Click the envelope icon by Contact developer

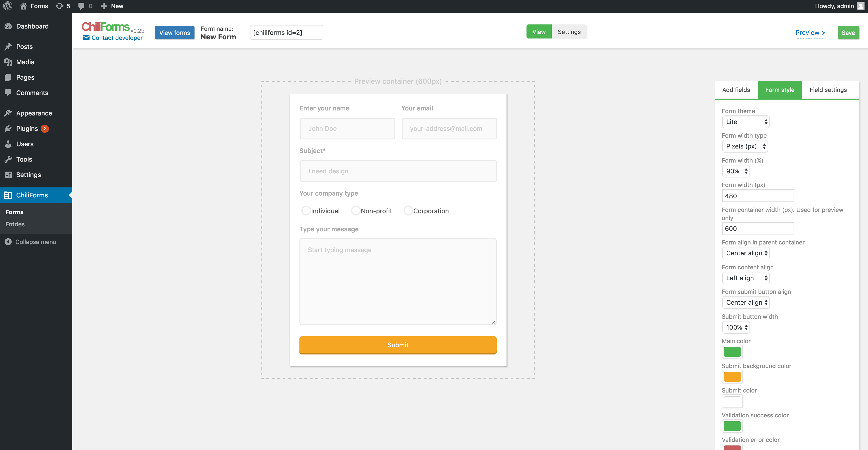point(86,38)
